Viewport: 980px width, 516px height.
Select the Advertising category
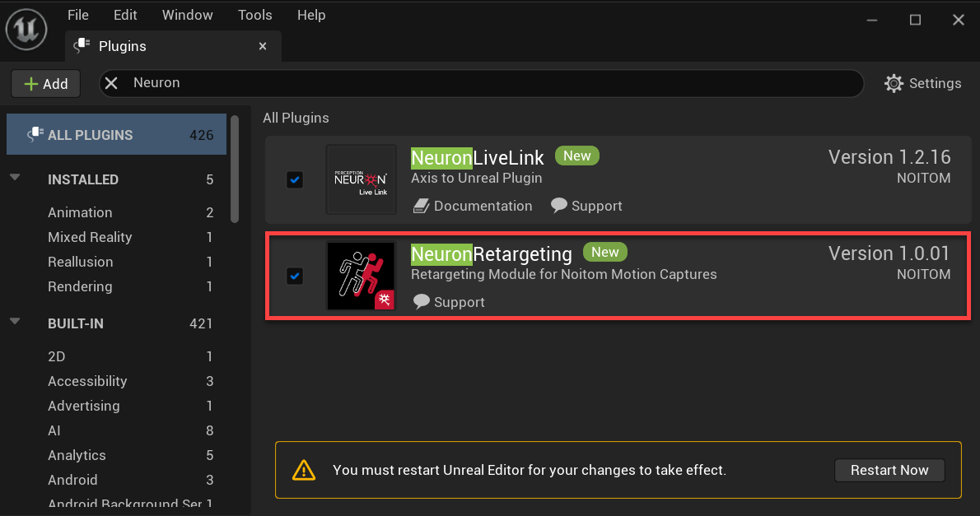[84, 406]
